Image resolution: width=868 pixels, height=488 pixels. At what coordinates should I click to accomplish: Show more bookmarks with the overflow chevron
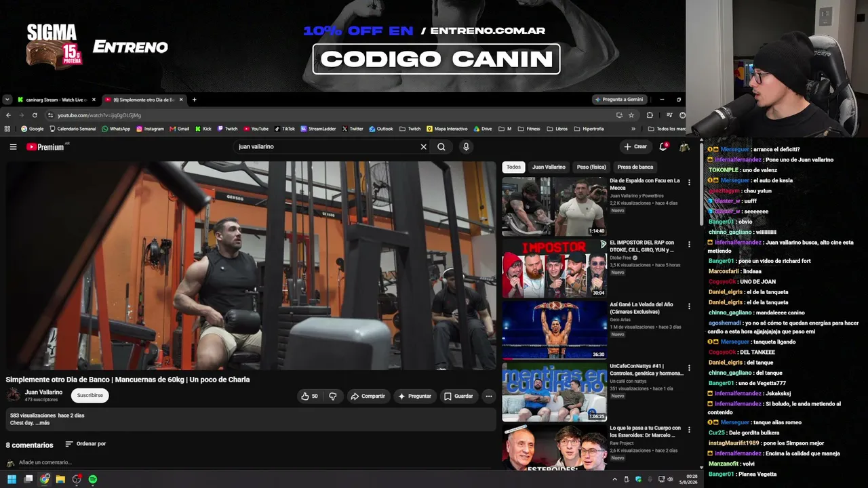click(633, 129)
